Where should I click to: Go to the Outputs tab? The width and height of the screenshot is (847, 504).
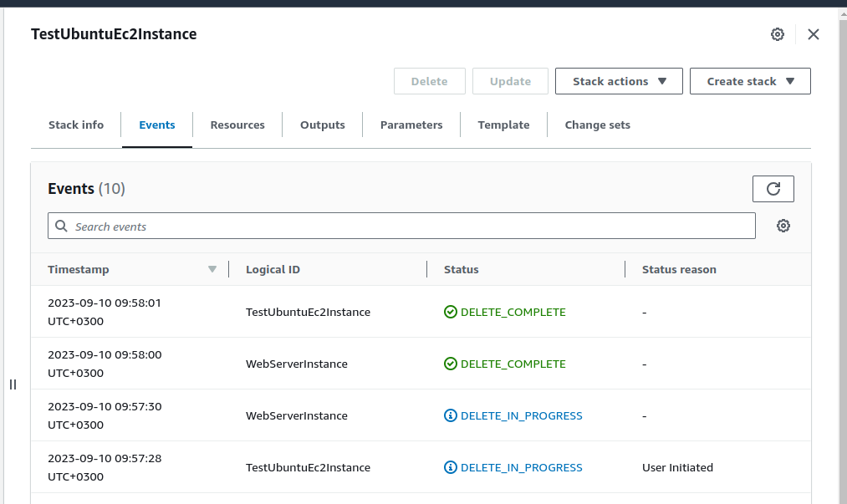323,125
